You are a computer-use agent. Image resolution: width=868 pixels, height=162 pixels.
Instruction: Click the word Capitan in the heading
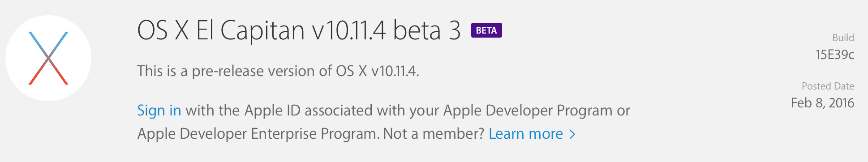pyautogui.click(x=262, y=31)
